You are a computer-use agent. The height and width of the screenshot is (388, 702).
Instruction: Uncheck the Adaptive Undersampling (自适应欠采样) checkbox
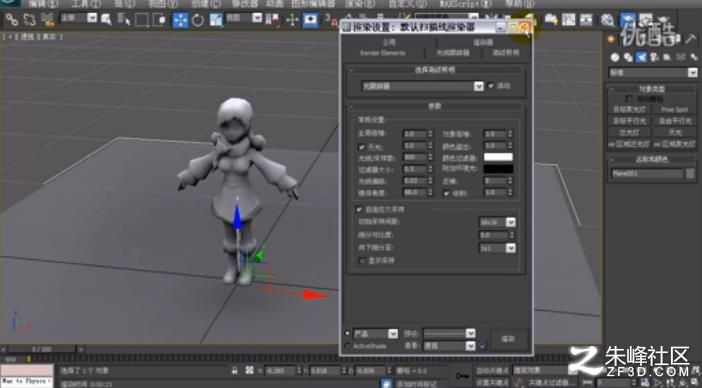(x=359, y=209)
